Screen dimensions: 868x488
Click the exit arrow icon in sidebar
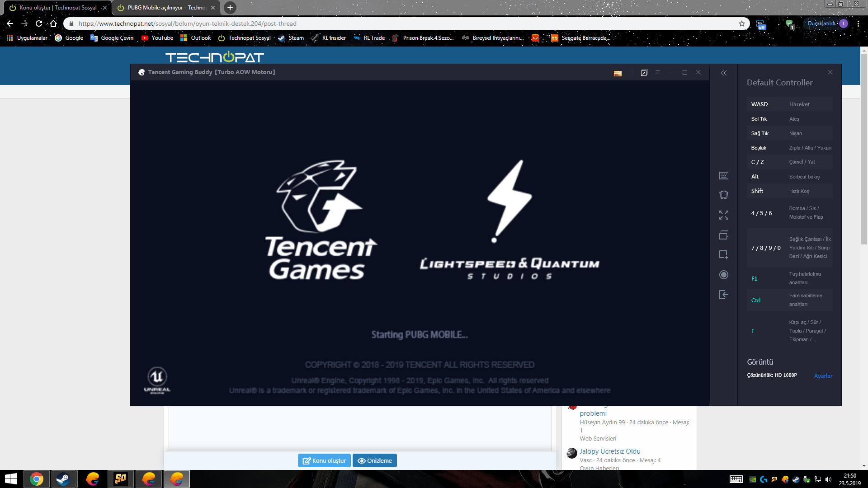[x=723, y=295]
